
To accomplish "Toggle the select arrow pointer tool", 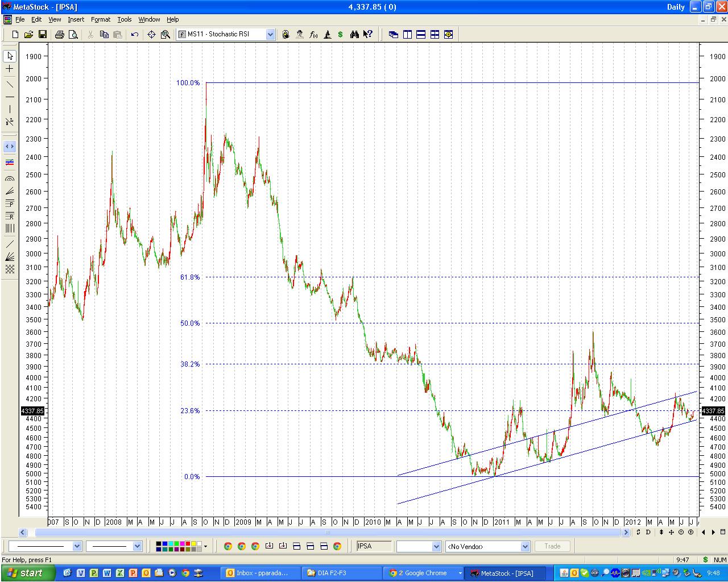I will tap(10, 56).
